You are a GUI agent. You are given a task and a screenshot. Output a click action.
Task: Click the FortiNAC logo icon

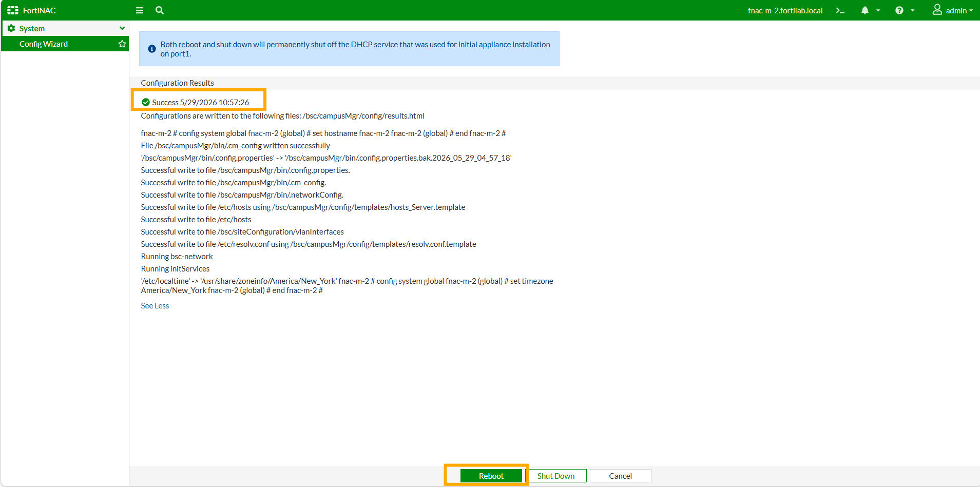pyautogui.click(x=13, y=10)
